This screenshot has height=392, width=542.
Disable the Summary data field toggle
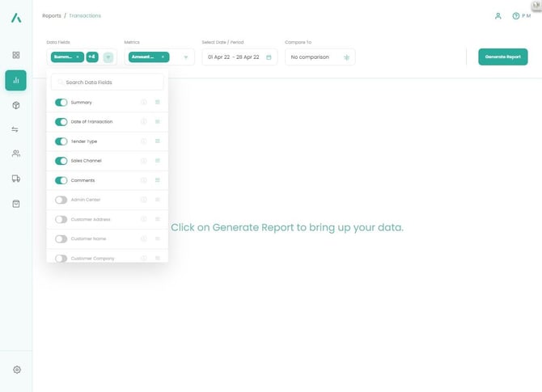coord(61,103)
